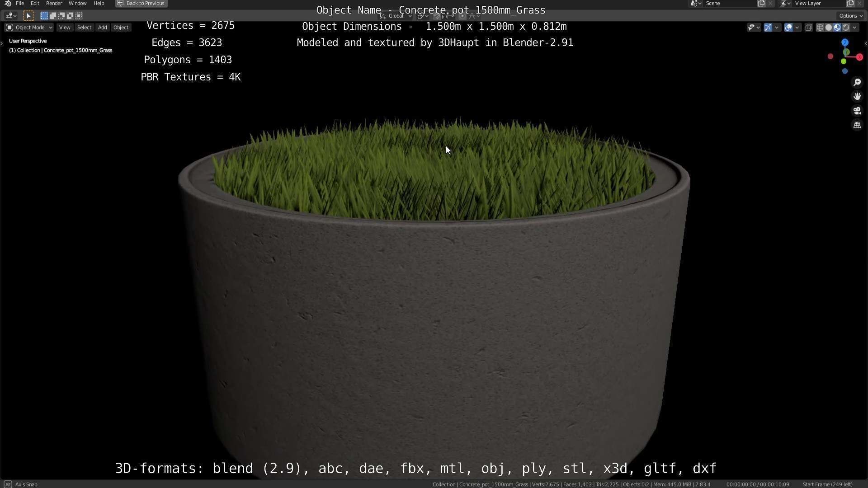Open the viewport Object menu

(x=121, y=28)
